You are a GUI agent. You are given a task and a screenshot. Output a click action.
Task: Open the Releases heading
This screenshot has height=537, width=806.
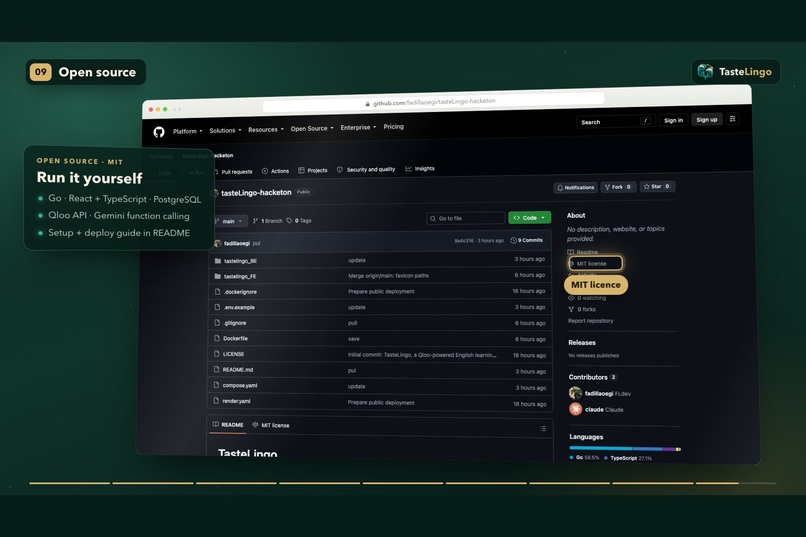[x=582, y=342]
